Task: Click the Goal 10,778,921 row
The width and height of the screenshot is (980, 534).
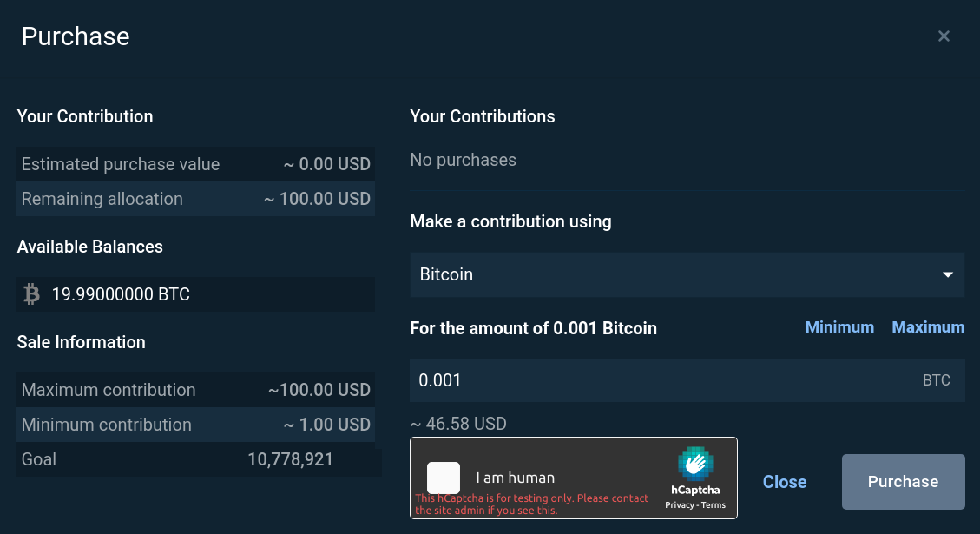Action: point(199,459)
